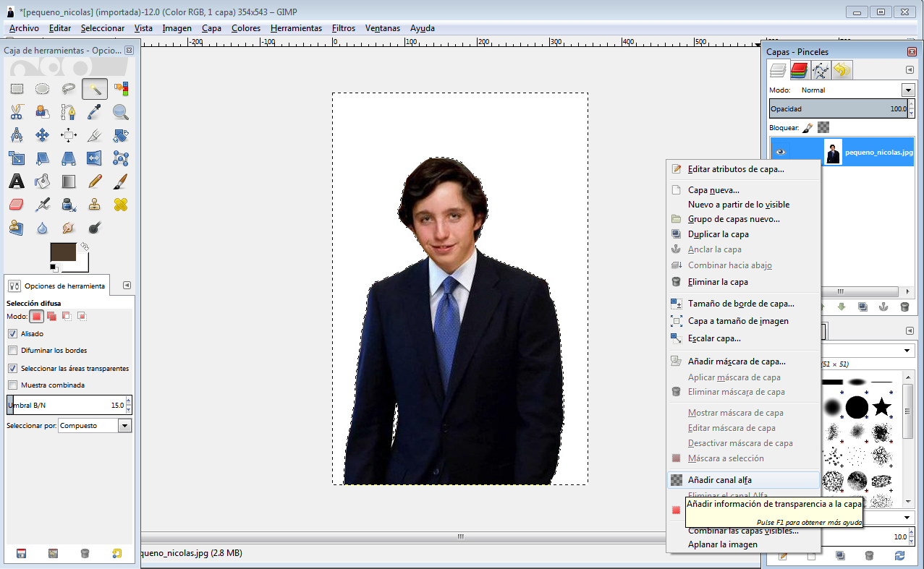
Task: Adjust the Umbral B/N slider
Action: (66, 405)
